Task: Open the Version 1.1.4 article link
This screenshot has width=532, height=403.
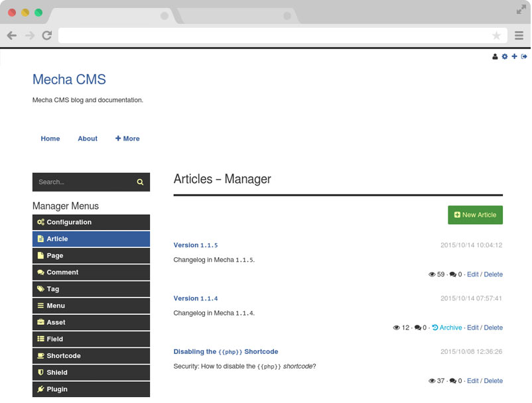Action: [196, 298]
